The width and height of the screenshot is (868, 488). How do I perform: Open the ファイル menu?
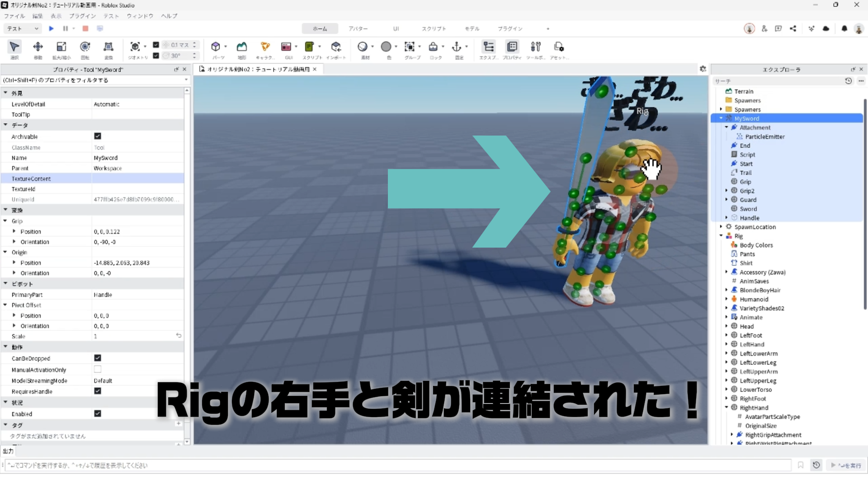click(x=14, y=16)
